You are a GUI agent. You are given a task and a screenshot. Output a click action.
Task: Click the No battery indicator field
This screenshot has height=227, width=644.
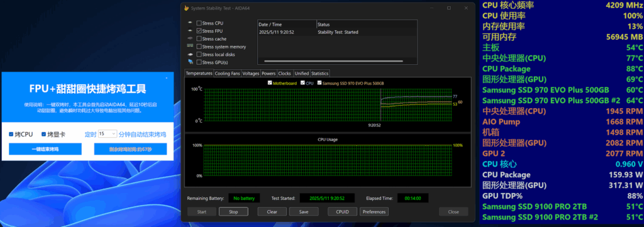coord(244,198)
